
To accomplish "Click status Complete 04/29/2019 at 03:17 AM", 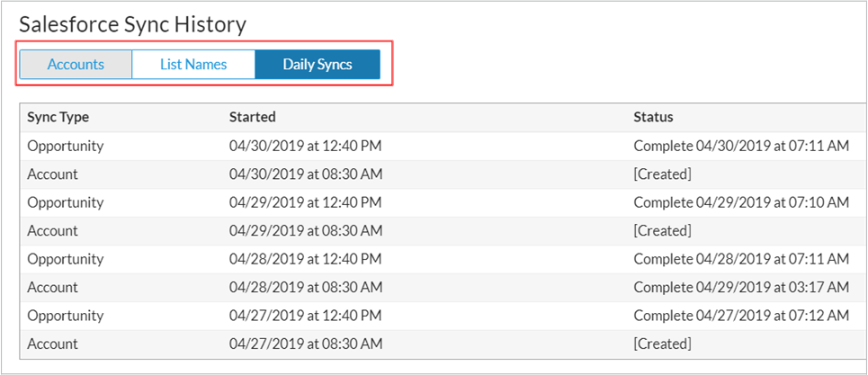I will tap(741, 287).
